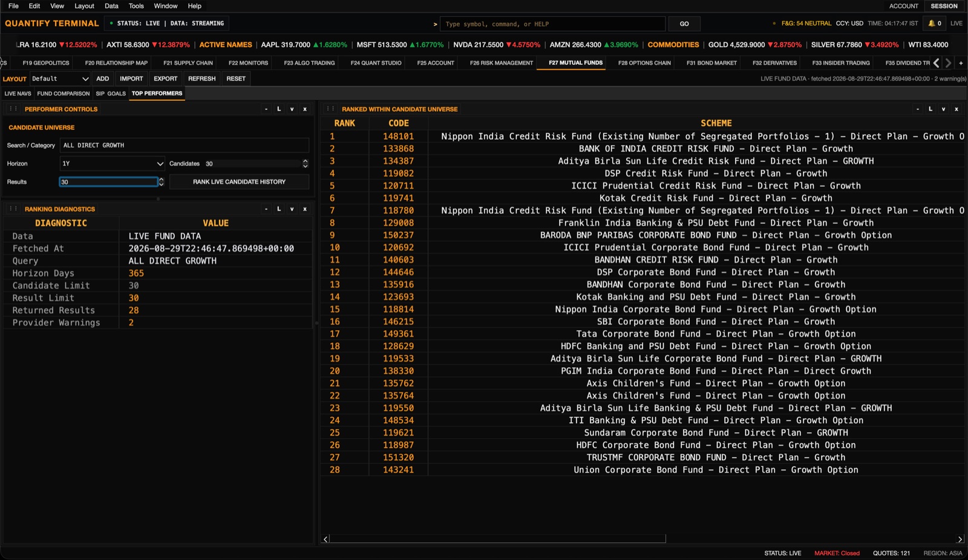
Task: Switch to the Live NAVs sub-tab
Action: [x=18, y=94]
